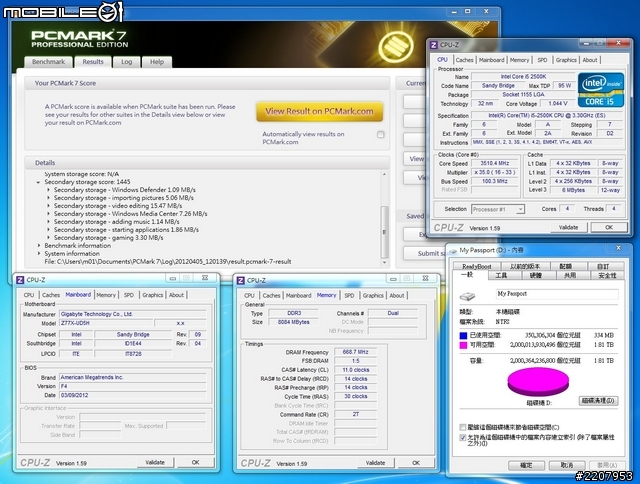Image resolution: width=640 pixels, height=484 pixels.
Task: Click Validate in the Mainboard CPU-Z window
Action: click(155, 462)
